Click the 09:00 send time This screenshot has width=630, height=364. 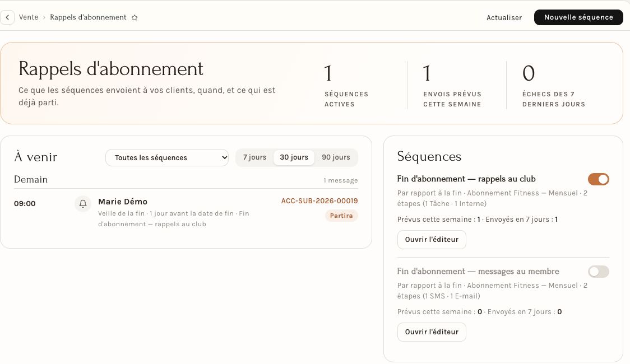(25, 203)
